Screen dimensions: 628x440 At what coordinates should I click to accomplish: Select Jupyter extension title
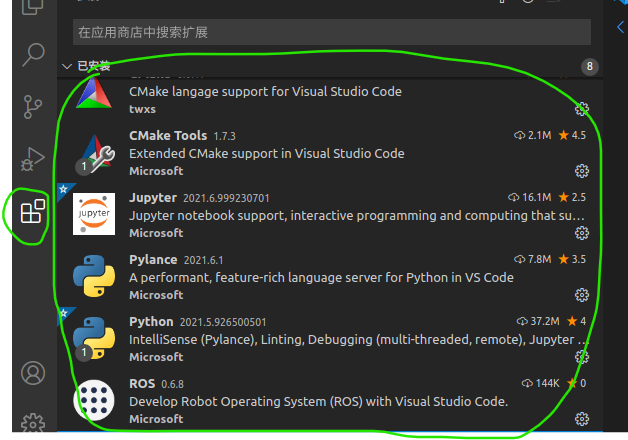click(x=153, y=198)
